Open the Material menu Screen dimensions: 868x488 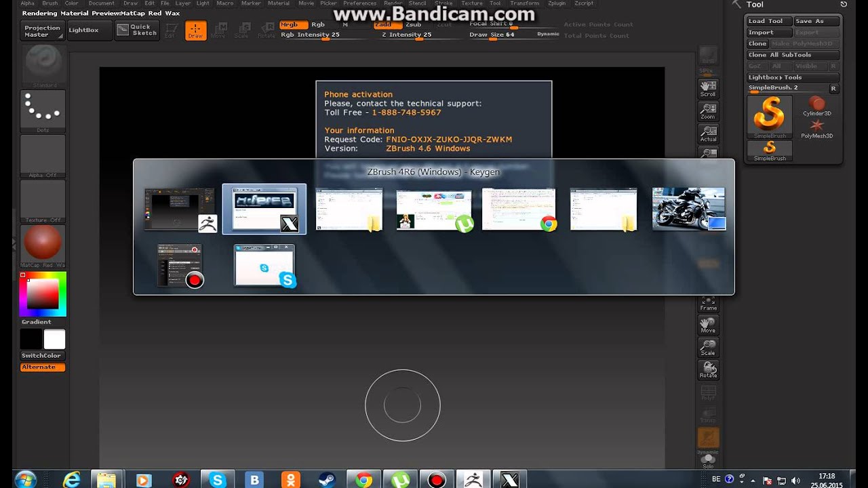(279, 3)
